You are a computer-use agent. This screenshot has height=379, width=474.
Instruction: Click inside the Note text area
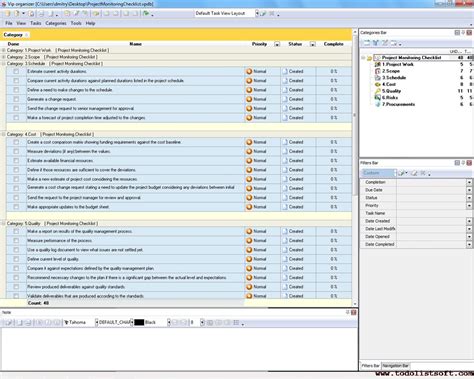[x=179, y=349]
